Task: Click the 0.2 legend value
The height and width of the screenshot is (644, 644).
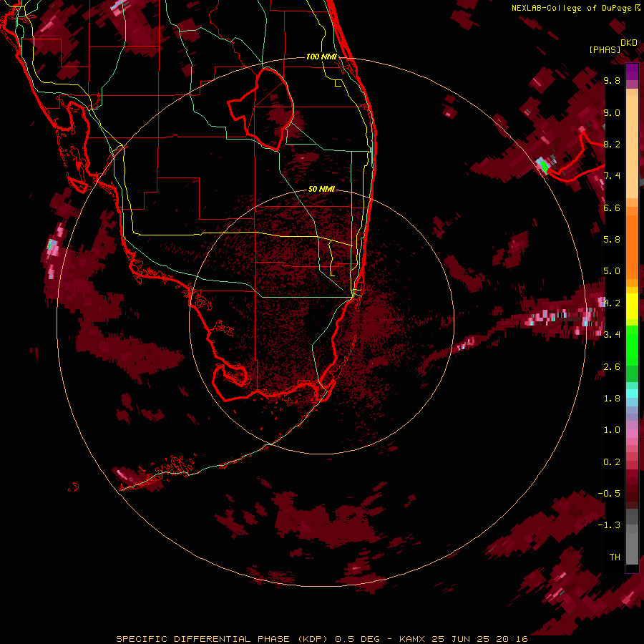Action: click(612, 462)
